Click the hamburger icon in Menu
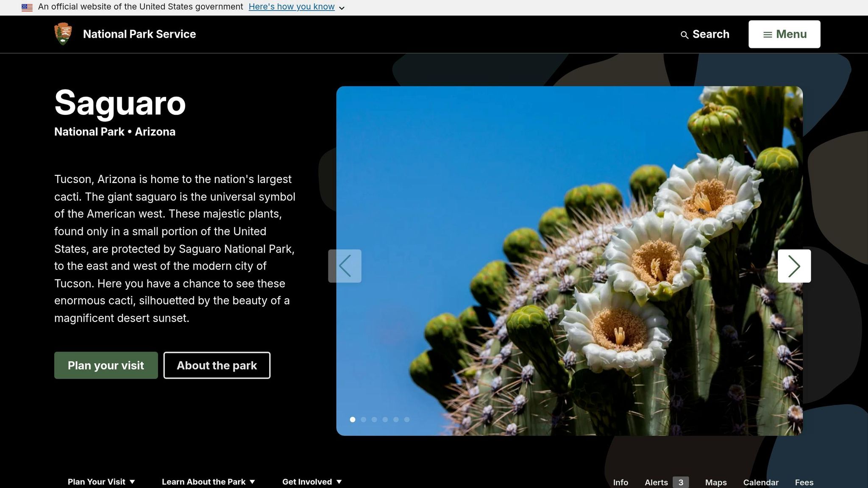Screen dimensions: 868x488 point(768,35)
